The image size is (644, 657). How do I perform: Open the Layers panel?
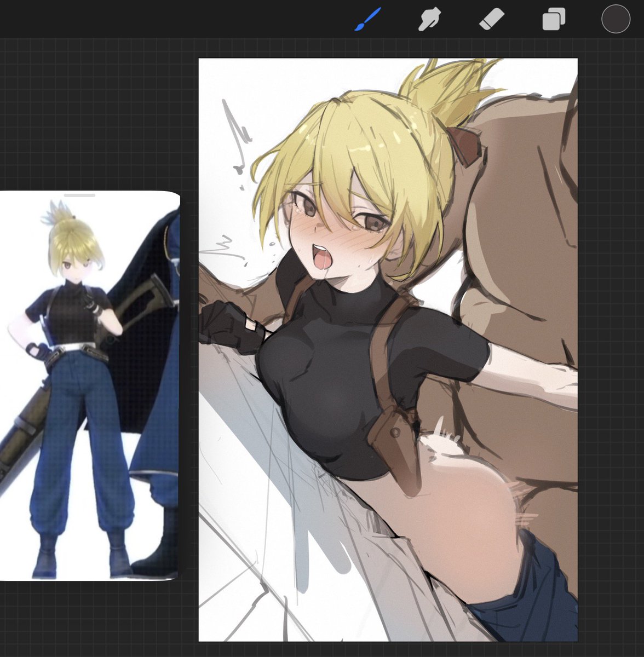point(554,19)
